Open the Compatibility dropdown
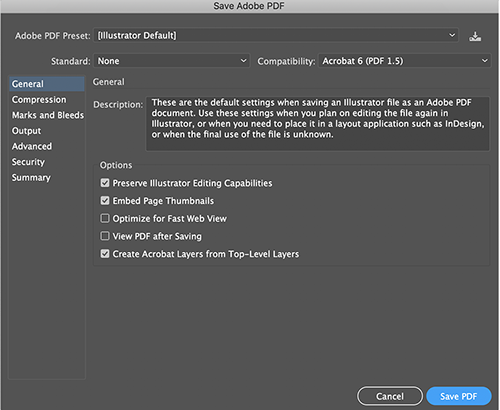This screenshot has height=410, width=500. point(405,61)
